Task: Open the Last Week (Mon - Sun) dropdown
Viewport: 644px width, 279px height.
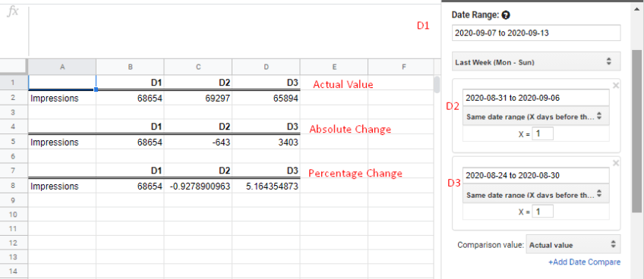Action: (536, 61)
